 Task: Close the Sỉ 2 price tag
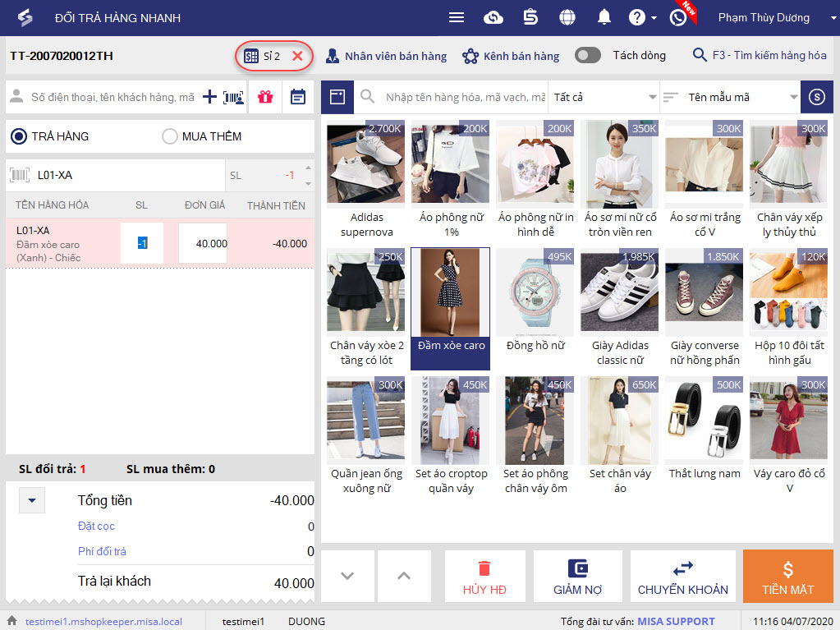[298, 56]
